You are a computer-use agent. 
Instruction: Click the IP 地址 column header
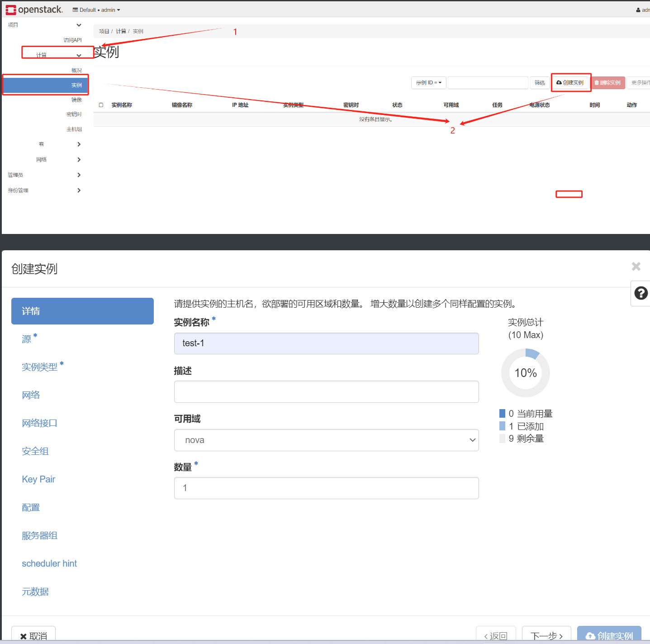pyautogui.click(x=240, y=105)
